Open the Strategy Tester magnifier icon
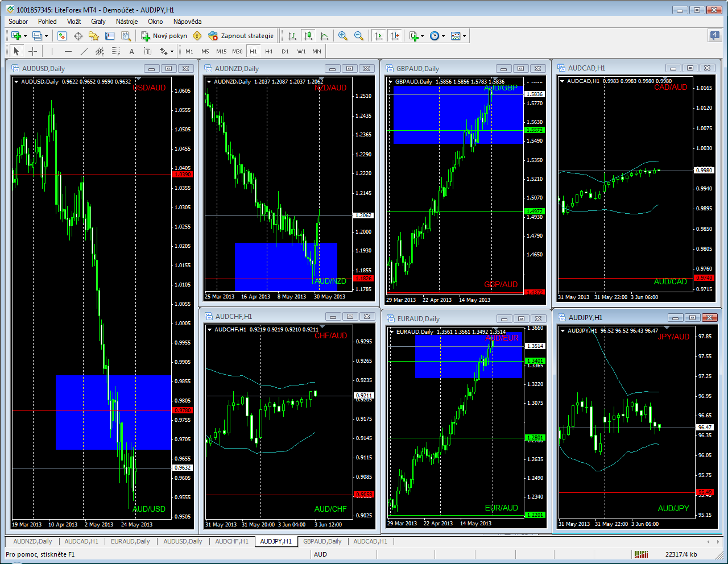Image resolution: width=728 pixels, height=564 pixels. pyautogui.click(x=126, y=36)
